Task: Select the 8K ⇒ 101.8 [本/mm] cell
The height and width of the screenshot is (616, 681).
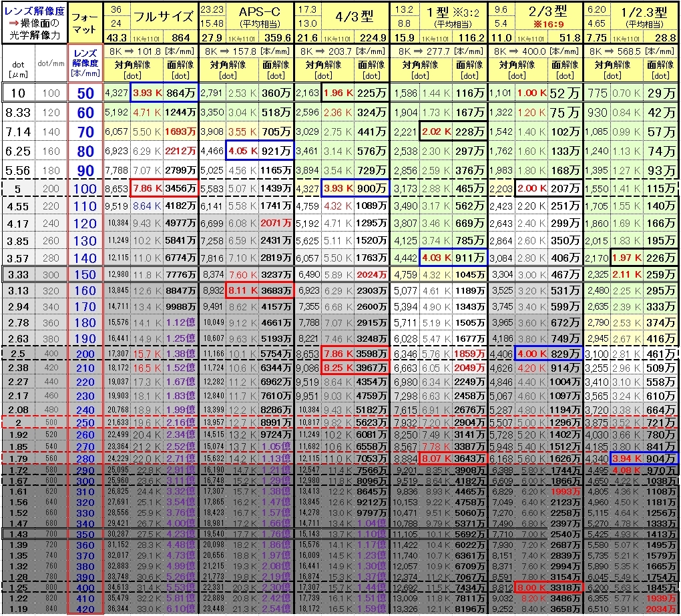Action: (151, 51)
